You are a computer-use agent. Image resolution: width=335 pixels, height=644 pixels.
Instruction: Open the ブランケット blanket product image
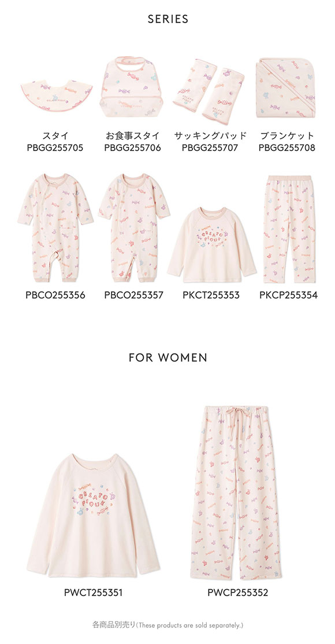coord(286,88)
